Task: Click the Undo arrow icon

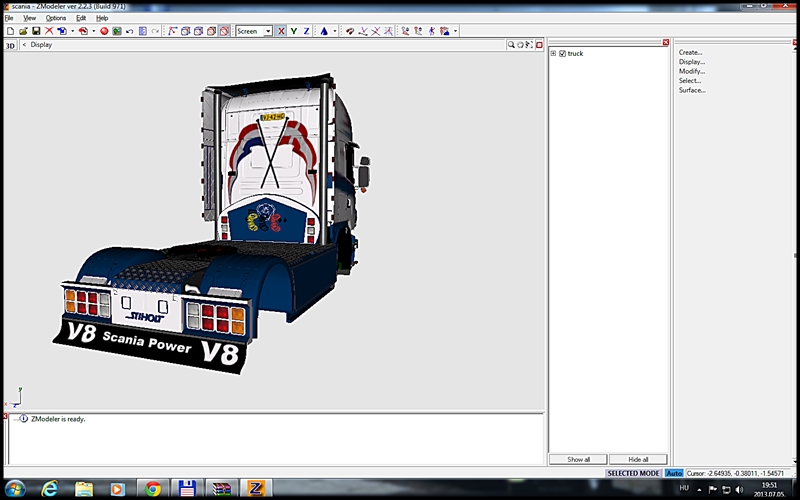Action: pyautogui.click(x=130, y=31)
